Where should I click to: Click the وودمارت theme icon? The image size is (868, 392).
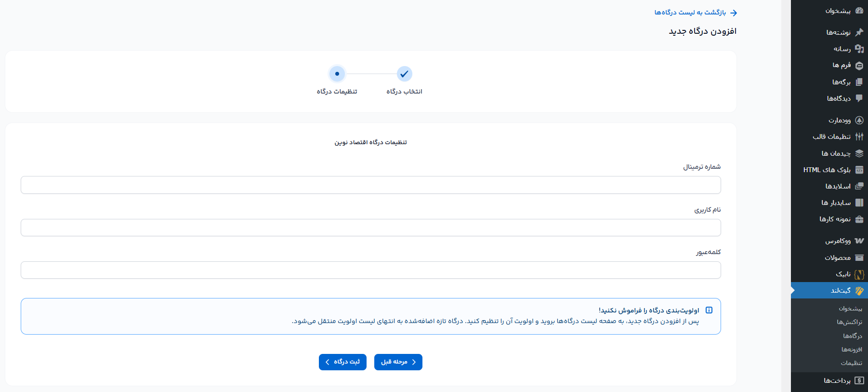pyautogui.click(x=859, y=120)
